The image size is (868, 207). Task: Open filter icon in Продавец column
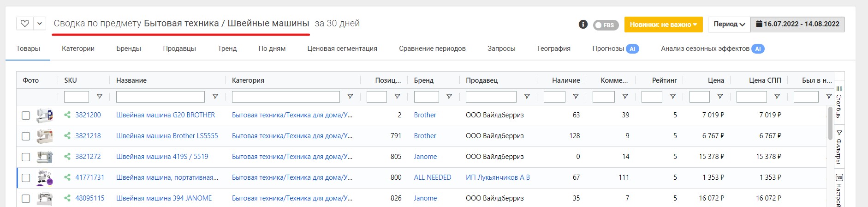(527, 97)
